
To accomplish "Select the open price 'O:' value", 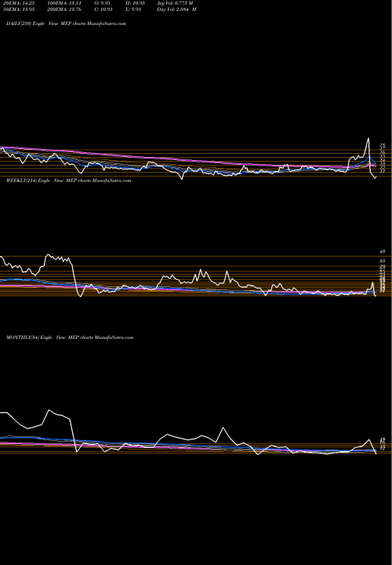I will 103,3.
